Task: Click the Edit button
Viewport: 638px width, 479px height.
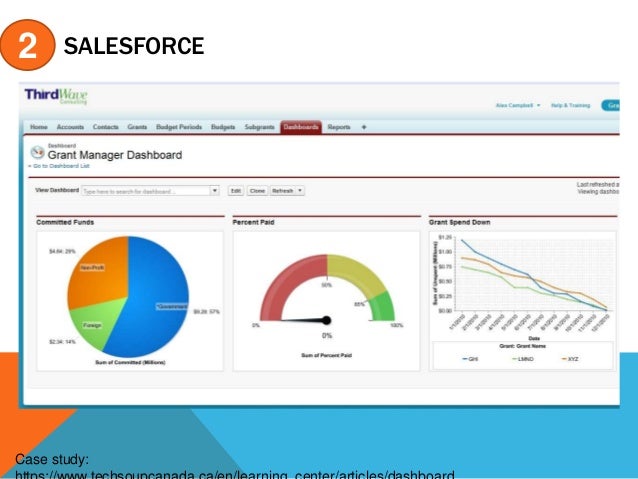Action: [236, 191]
